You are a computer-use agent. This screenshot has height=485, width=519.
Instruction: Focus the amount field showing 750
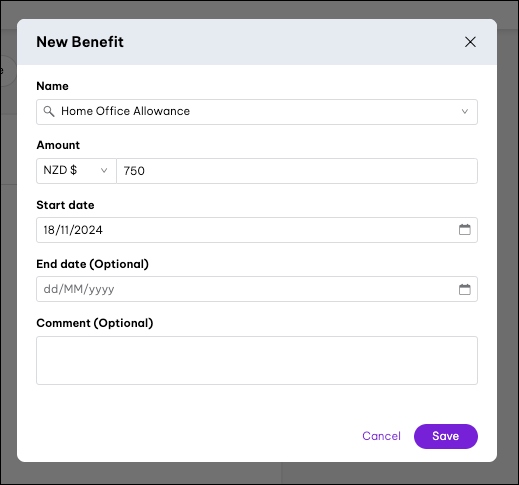click(x=297, y=171)
